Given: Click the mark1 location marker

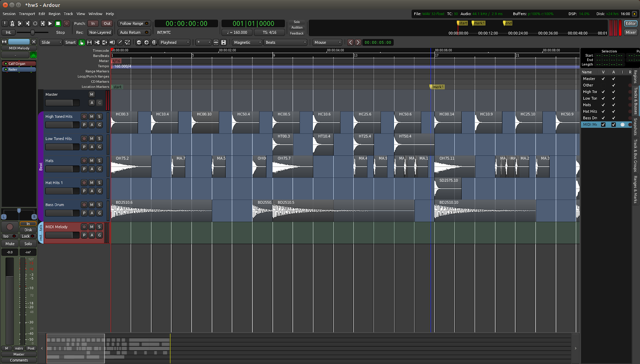Looking at the screenshot, I should point(437,87).
